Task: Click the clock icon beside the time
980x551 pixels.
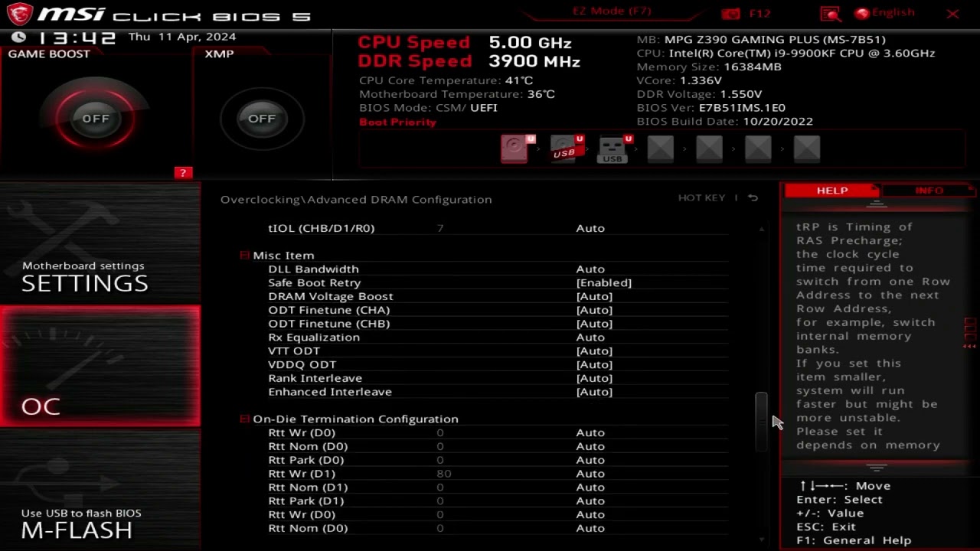Action: pyautogui.click(x=19, y=37)
